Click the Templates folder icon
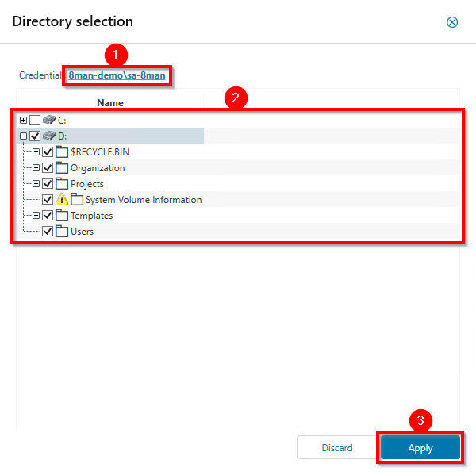Screen dimensions: 476x475 click(62, 216)
